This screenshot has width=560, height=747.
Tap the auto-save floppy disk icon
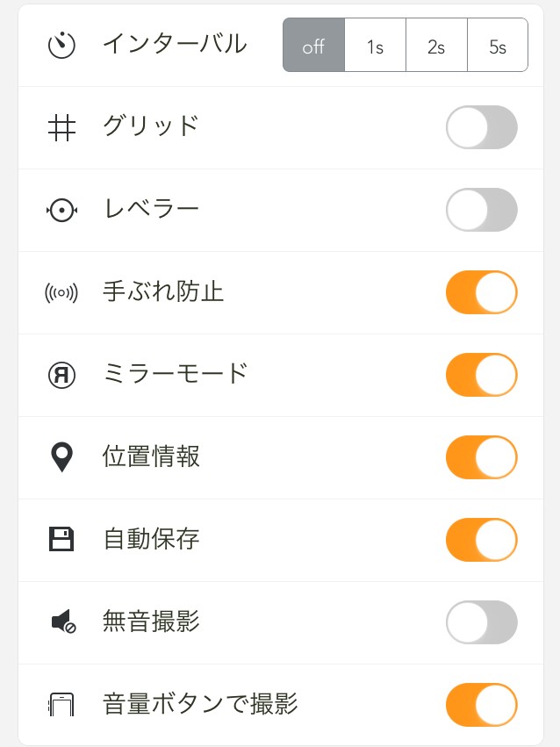[61, 539]
